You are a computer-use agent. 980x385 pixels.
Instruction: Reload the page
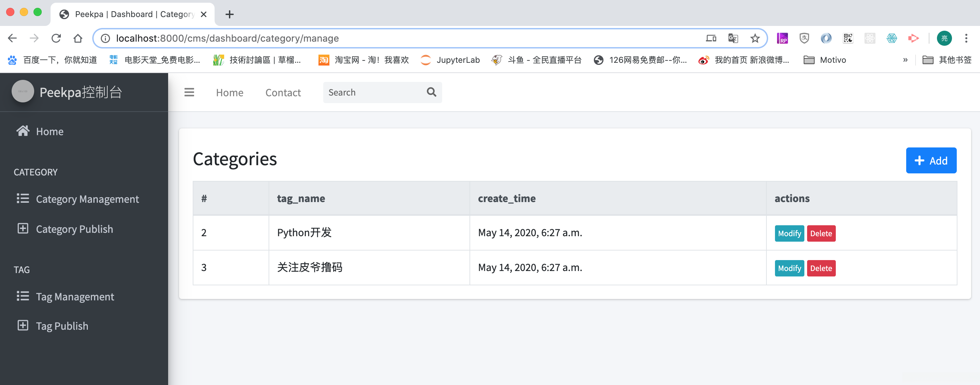56,38
